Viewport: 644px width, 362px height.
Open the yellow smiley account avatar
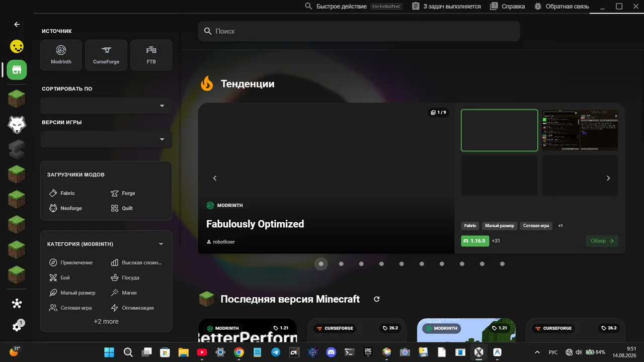pyautogui.click(x=17, y=47)
